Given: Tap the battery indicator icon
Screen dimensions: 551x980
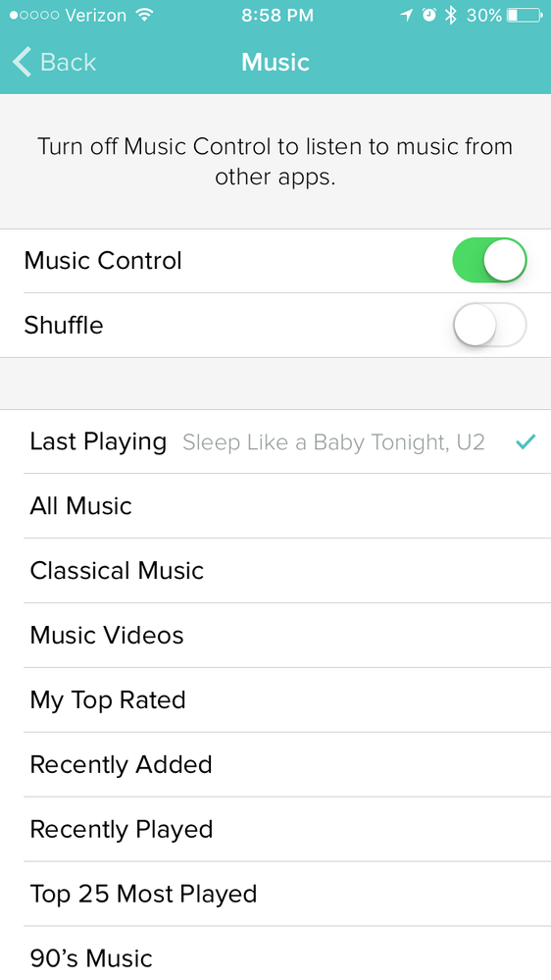Looking at the screenshot, I should point(525,15).
